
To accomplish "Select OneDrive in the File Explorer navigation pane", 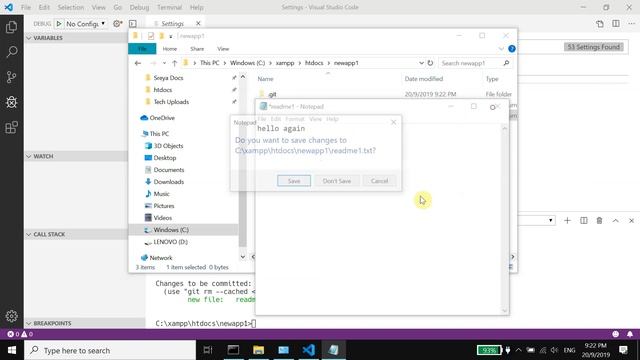I will coord(162,118).
